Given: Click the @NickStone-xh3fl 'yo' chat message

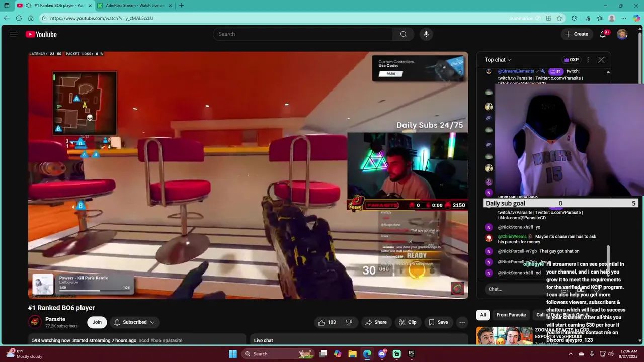Looking at the screenshot, I should tap(519, 227).
